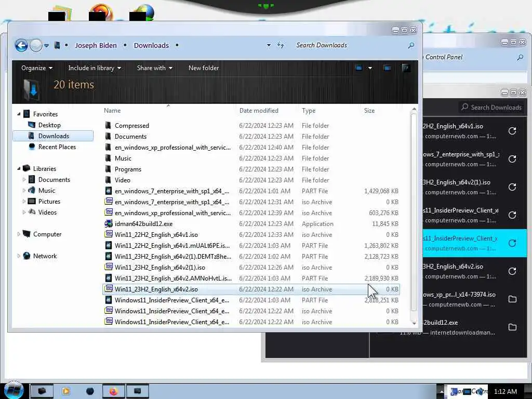
Task: Click the Firefox taskbar button
Action: (x=113, y=391)
